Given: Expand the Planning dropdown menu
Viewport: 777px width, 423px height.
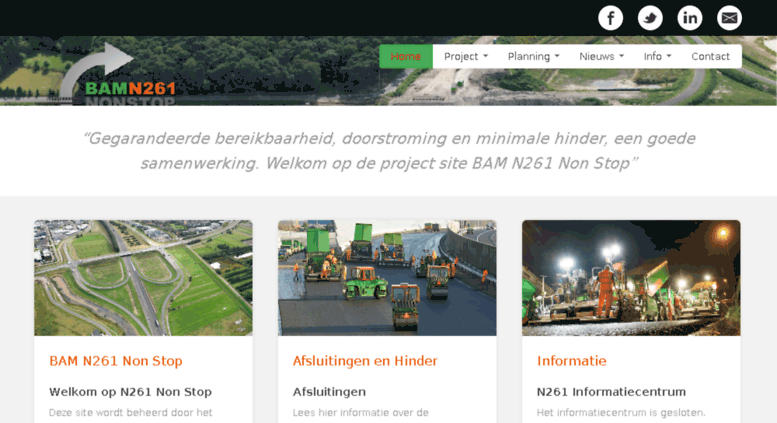Looking at the screenshot, I should click(534, 56).
